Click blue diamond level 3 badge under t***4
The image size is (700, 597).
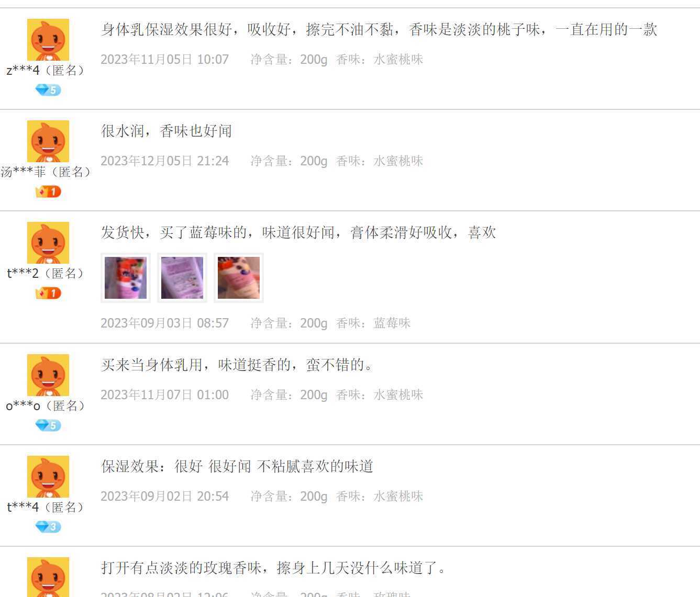pos(48,527)
